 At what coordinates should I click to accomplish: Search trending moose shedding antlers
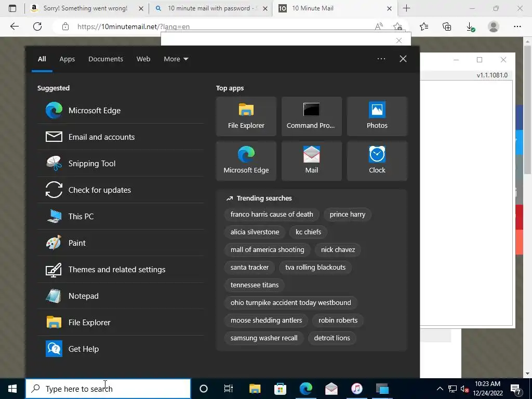(x=266, y=320)
